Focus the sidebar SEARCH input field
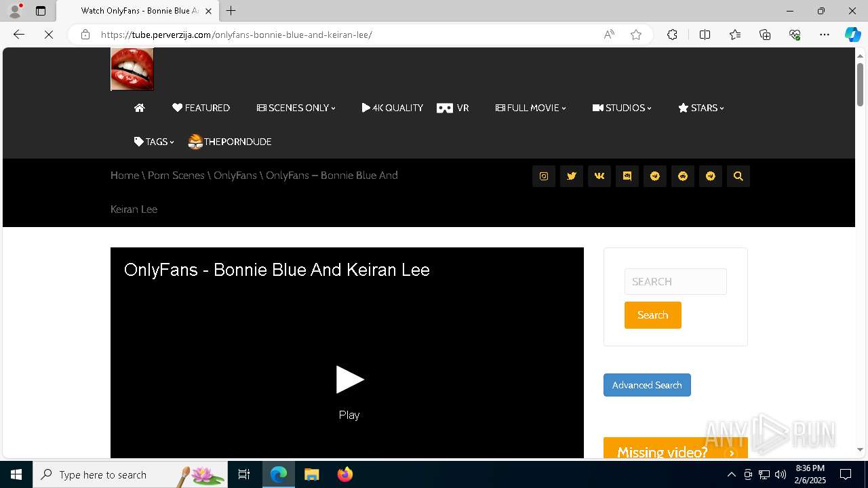Image resolution: width=868 pixels, height=488 pixels. [x=675, y=281]
